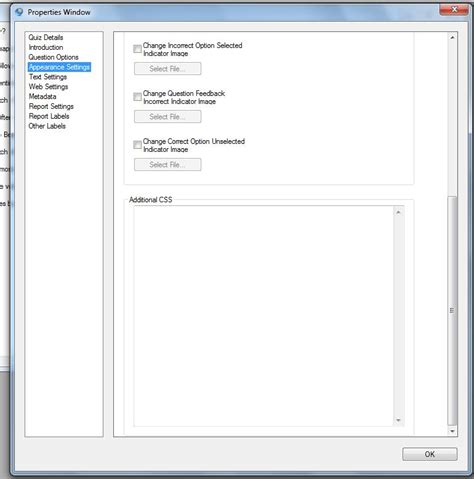Click Select File under Incorrect Option Selected
Screen dimensions: 474x479
167,69
